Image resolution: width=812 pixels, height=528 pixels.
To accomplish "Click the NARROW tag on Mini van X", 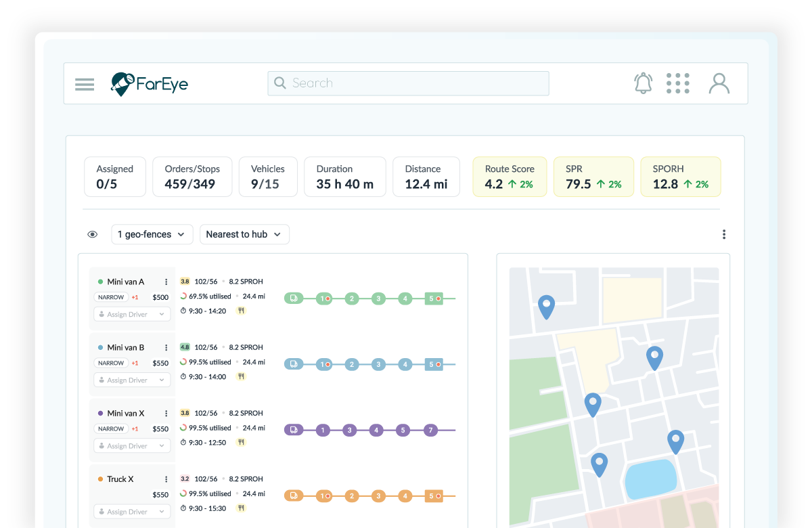I will [x=111, y=429].
